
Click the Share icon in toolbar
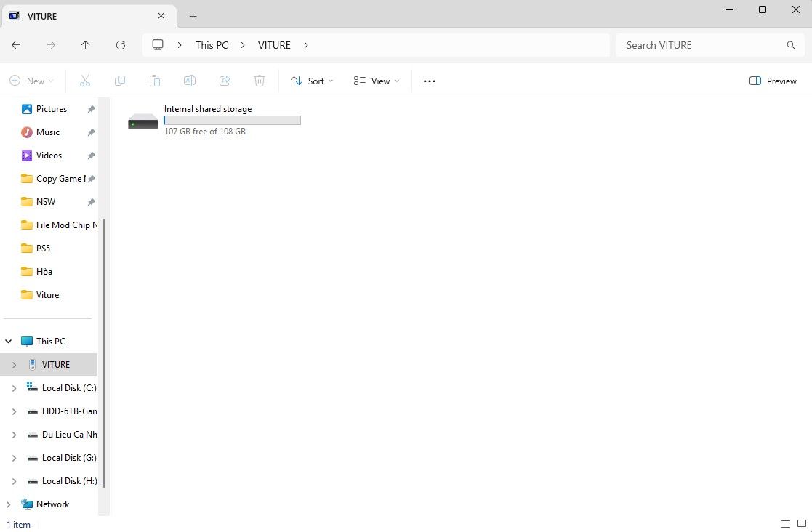click(x=224, y=81)
